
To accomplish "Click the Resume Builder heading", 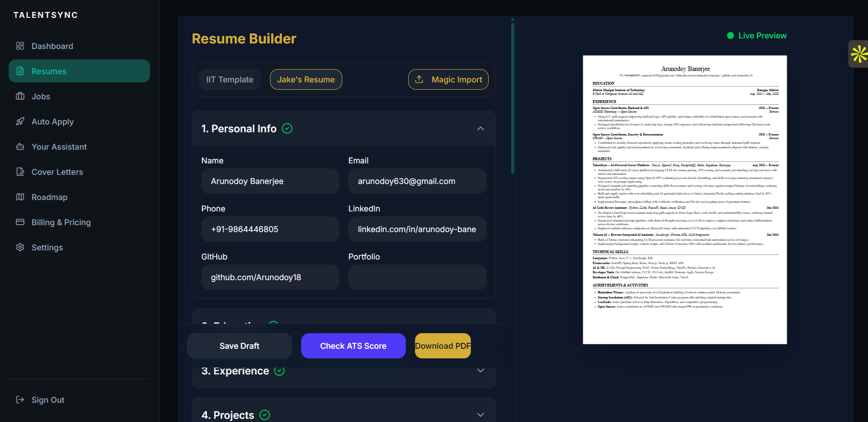I will pyautogui.click(x=244, y=38).
